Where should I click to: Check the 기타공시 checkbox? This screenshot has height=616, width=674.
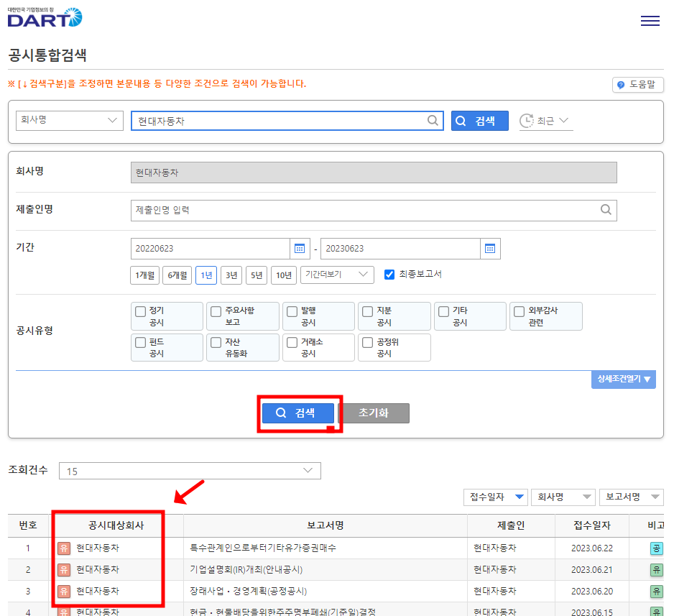(x=443, y=311)
